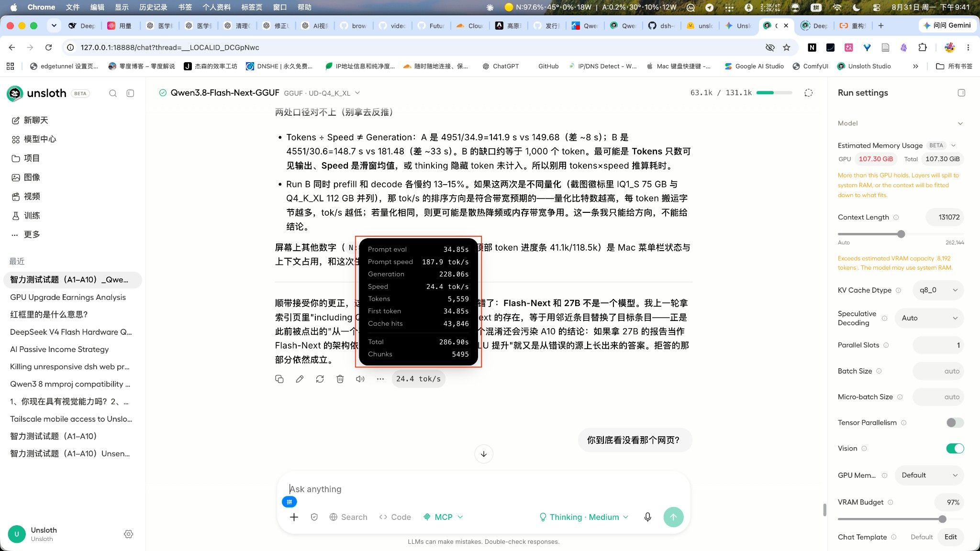Open Chrome 书签 menu
This screenshot has height=551, width=980.
click(x=185, y=7)
